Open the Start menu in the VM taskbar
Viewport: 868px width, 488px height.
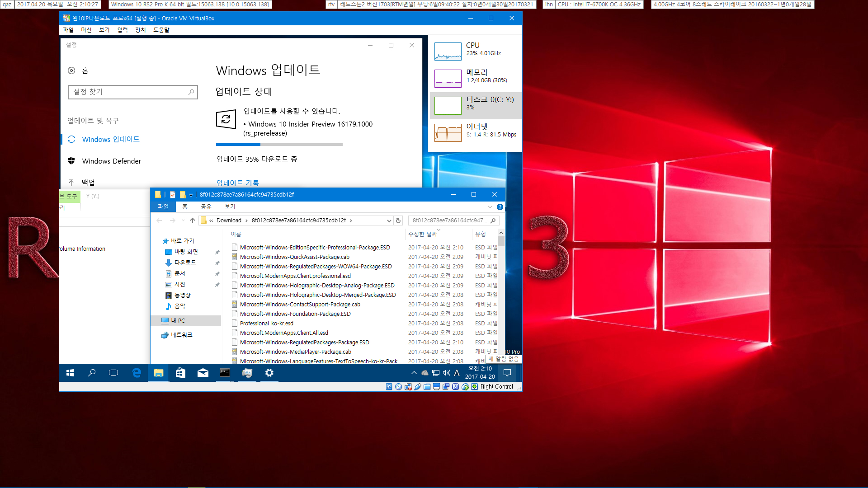70,373
